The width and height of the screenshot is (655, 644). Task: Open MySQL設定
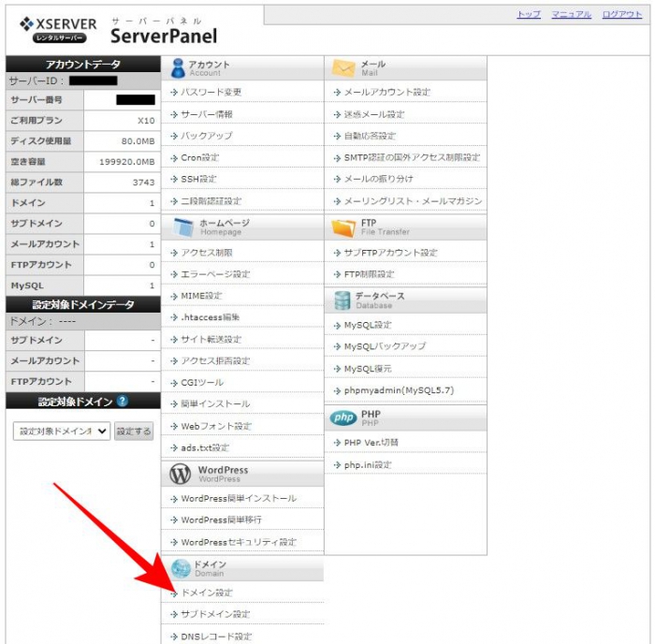coord(368,325)
